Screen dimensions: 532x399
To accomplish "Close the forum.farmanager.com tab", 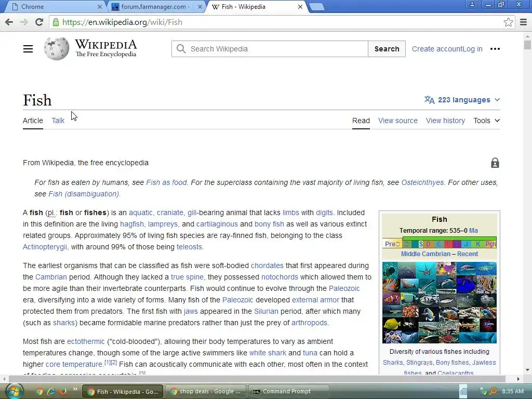I will tap(200, 7).
